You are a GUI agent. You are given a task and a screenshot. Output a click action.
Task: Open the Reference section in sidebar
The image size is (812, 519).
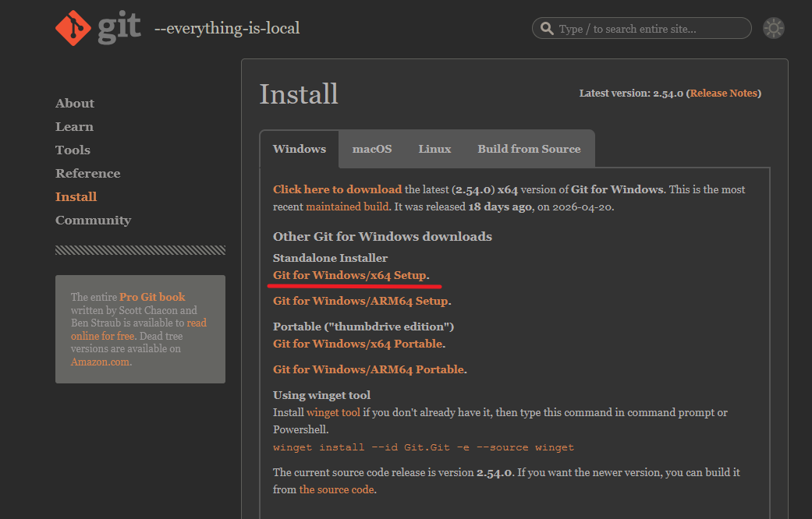(87, 173)
